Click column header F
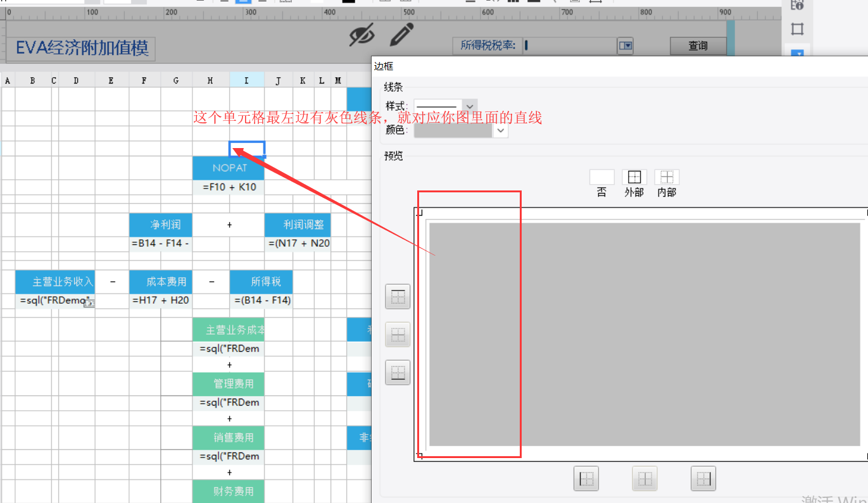 [144, 80]
